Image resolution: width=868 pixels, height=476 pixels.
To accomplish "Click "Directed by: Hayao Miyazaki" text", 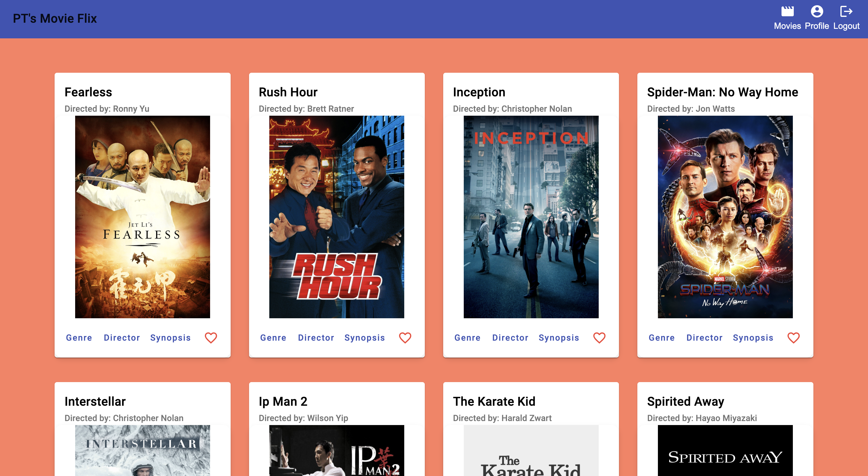I will point(702,418).
